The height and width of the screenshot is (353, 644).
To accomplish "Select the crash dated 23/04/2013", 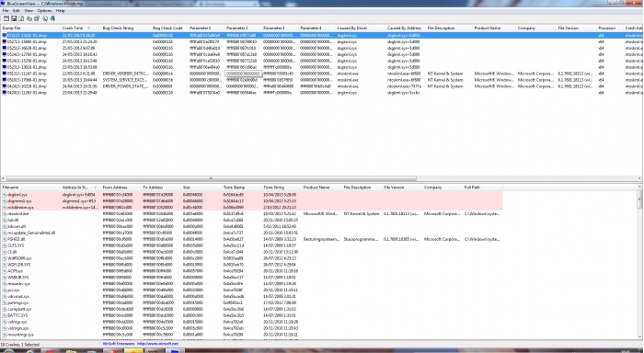I will pos(322,93).
